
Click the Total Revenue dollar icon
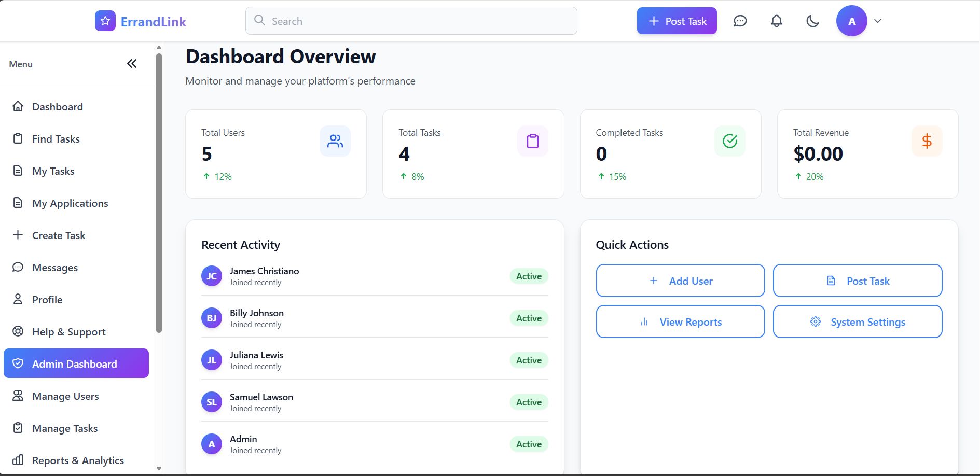(927, 141)
